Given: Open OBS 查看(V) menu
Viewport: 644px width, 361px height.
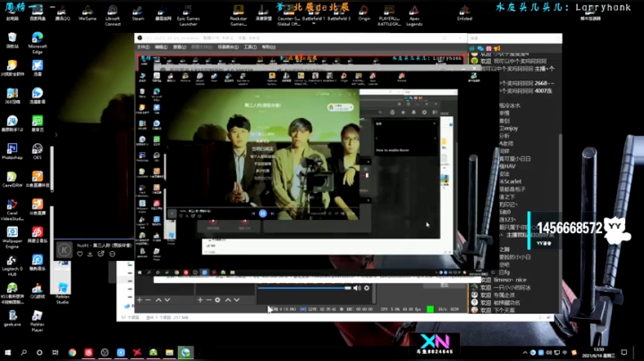Looking at the screenshot, I should pos(180,47).
